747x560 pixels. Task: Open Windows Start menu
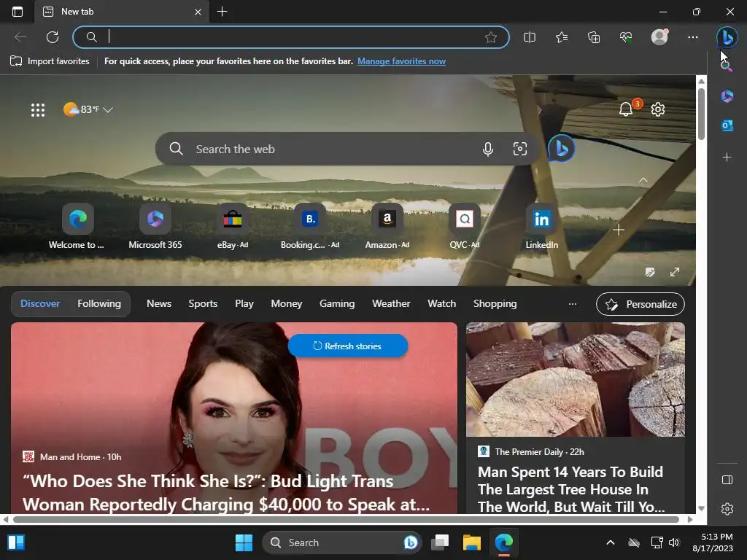coord(244,542)
